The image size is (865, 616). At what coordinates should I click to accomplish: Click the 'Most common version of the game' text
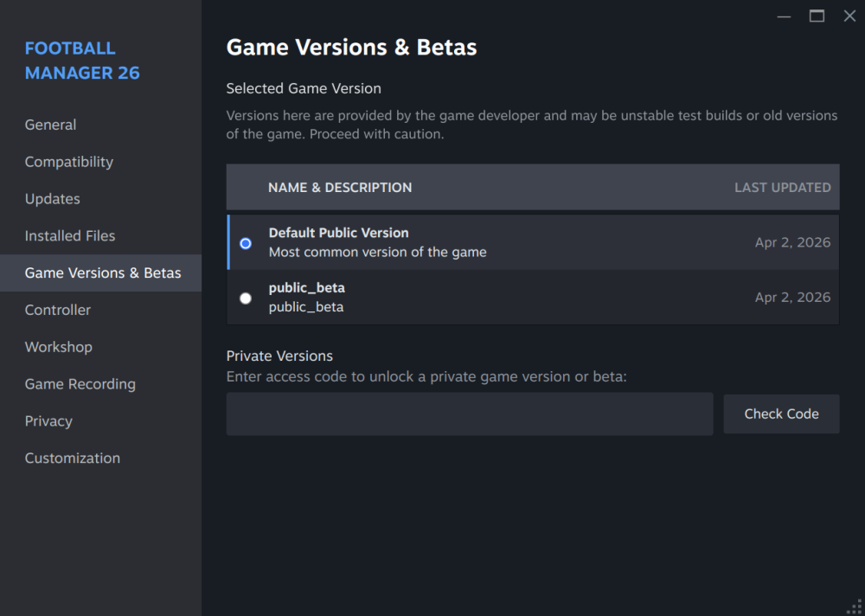click(x=377, y=253)
